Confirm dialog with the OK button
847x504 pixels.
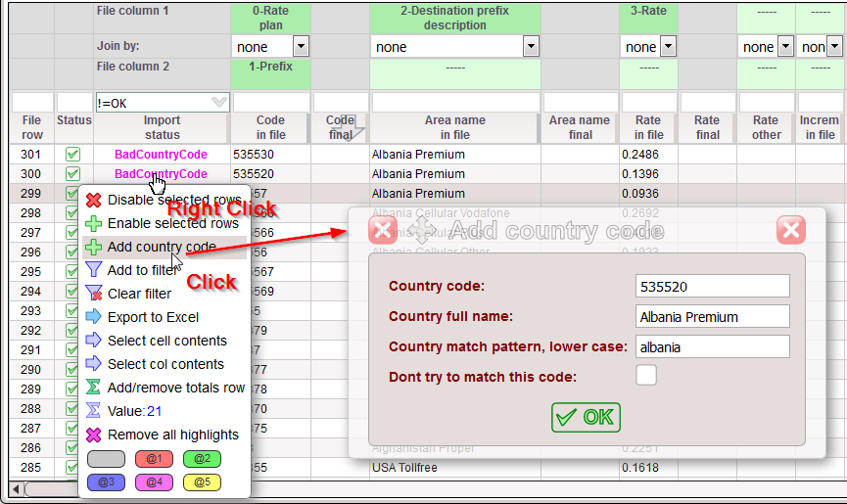coord(586,417)
